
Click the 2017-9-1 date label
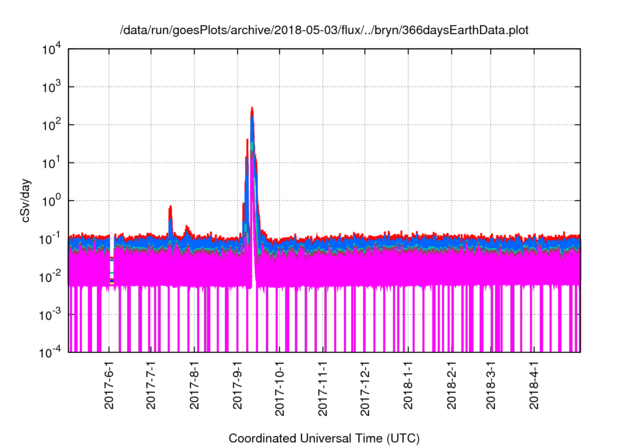click(238, 385)
